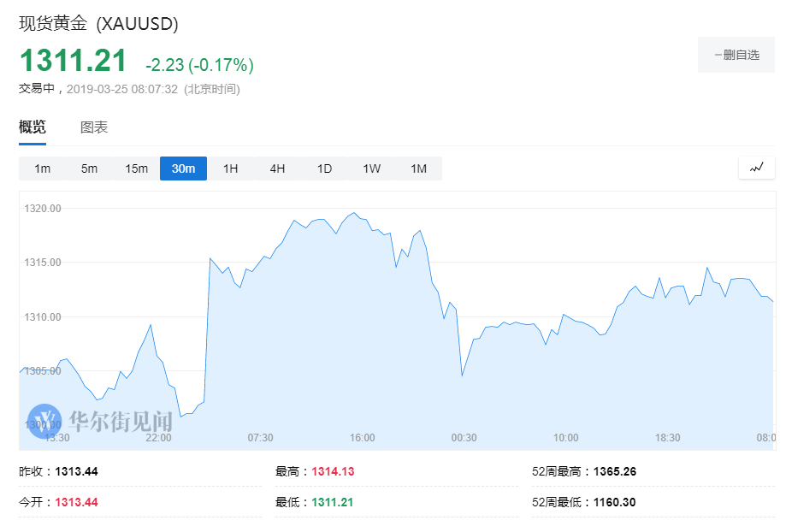The width and height of the screenshot is (786, 532).
Task: Click the 最高 value 1314.13
Action: 333,471
